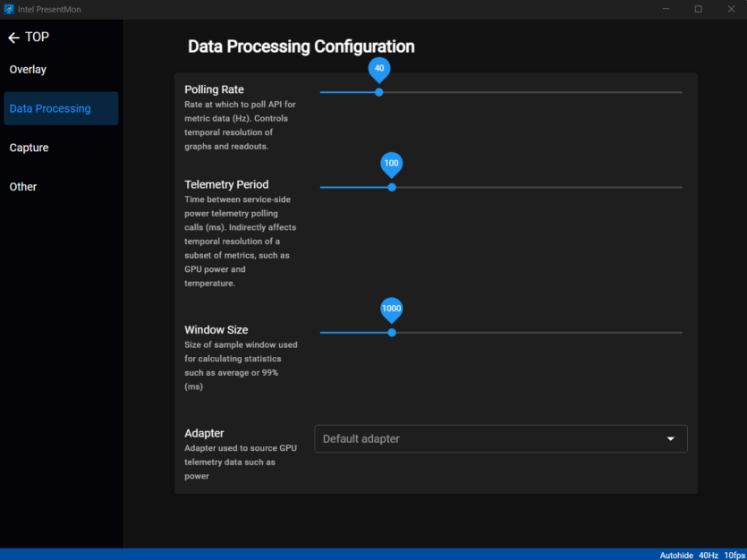Select the Data Processing section
This screenshot has width=747, height=560.
[61, 108]
